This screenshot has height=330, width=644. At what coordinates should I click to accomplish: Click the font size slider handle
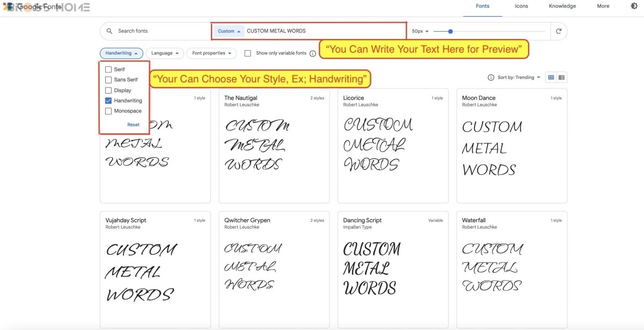[450, 31]
